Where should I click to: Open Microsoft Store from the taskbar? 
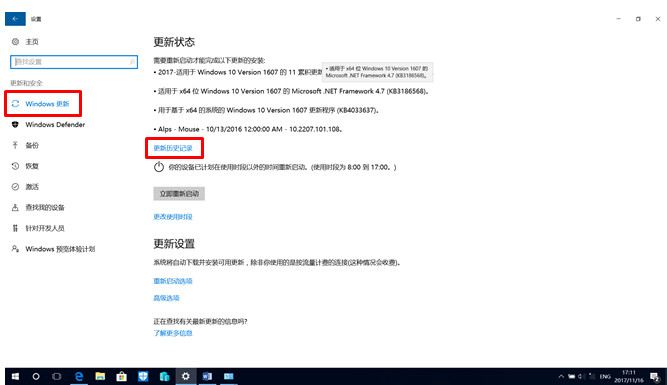pyautogui.click(x=122, y=376)
